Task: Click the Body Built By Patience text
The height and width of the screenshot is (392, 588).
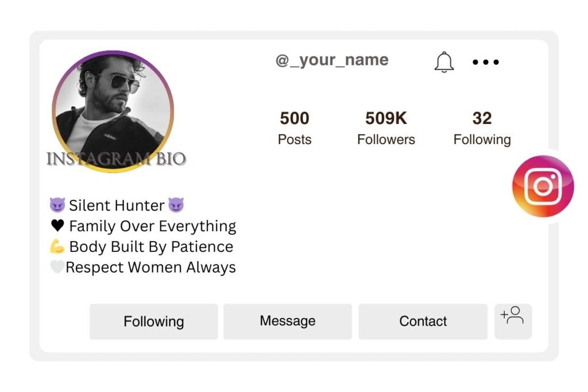Action: (x=151, y=246)
